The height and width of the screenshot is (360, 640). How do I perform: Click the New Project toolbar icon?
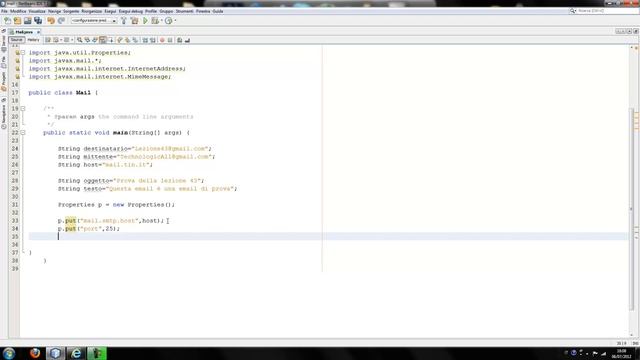[x=18, y=20]
